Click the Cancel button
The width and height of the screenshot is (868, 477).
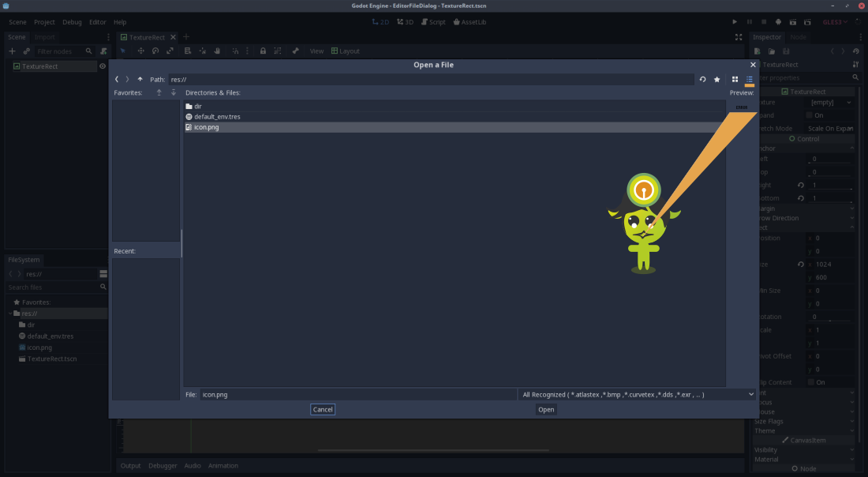[x=323, y=409]
